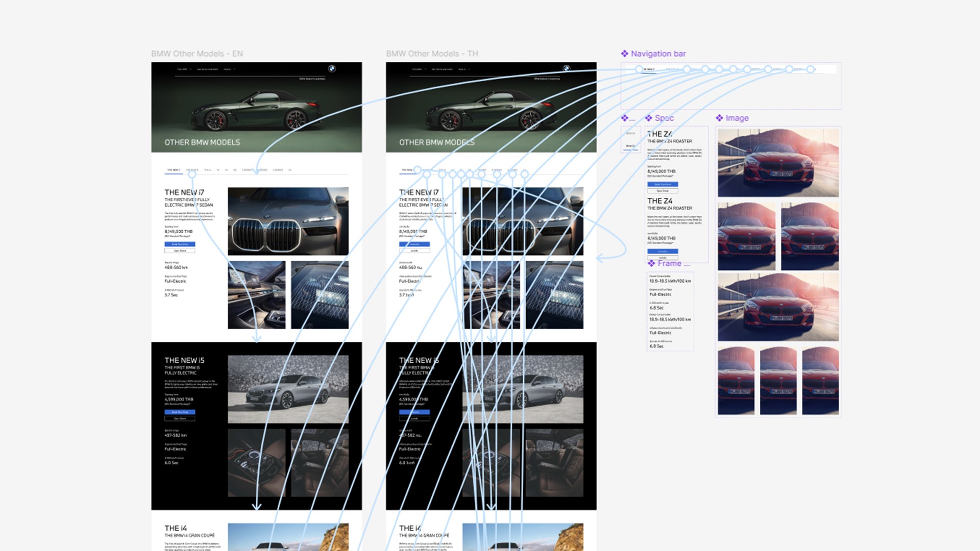Click "4,599,000 THB" price in EN frame
This screenshot has width=980, height=551.
coord(179,399)
